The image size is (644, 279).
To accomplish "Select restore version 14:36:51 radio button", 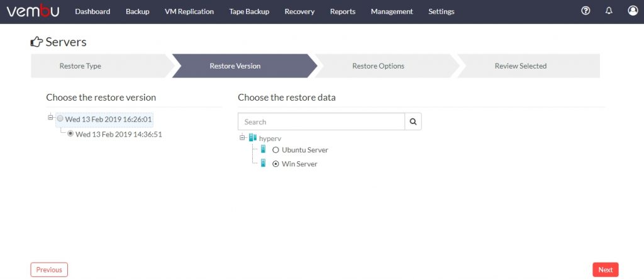I will pyautogui.click(x=70, y=134).
